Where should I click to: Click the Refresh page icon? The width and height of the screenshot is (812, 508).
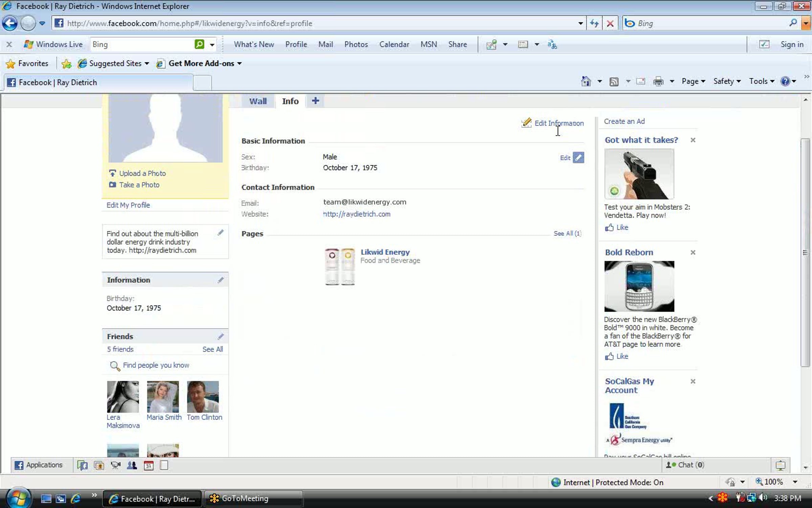point(594,23)
